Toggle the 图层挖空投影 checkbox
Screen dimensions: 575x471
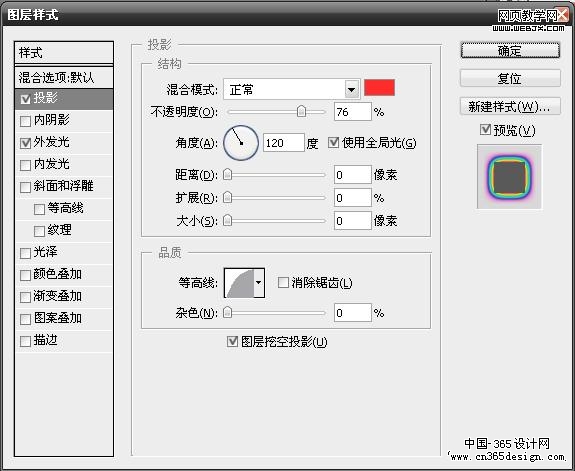[x=232, y=342]
